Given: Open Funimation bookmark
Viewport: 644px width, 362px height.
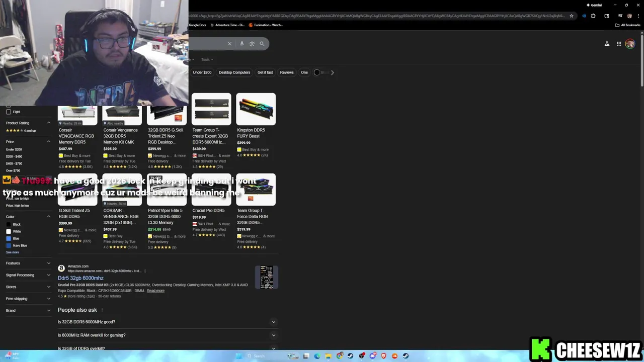Looking at the screenshot, I should [x=266, y=25].
